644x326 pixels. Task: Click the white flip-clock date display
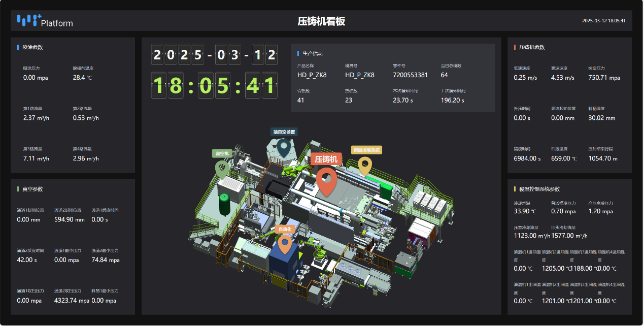pos(215,54)
